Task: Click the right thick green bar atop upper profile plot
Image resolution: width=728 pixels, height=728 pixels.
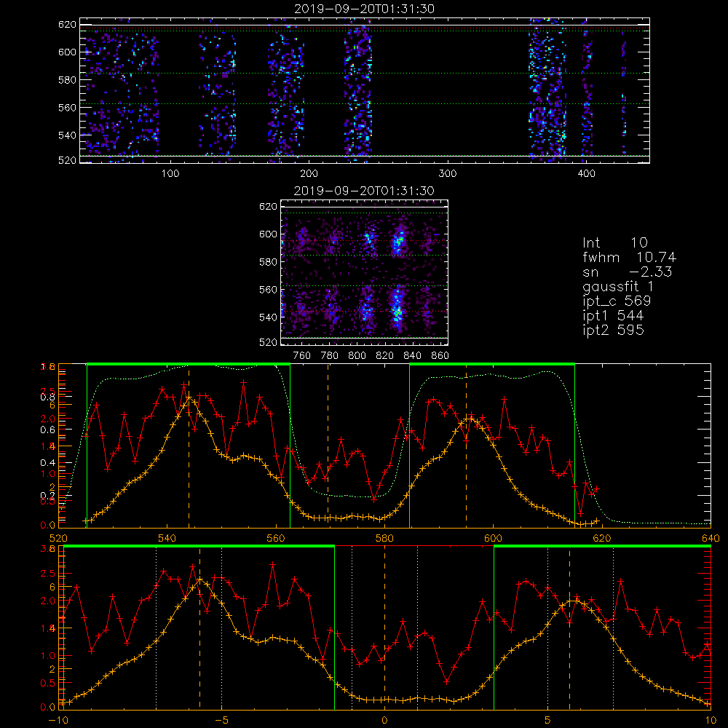Action: click(x=492, y=365)
